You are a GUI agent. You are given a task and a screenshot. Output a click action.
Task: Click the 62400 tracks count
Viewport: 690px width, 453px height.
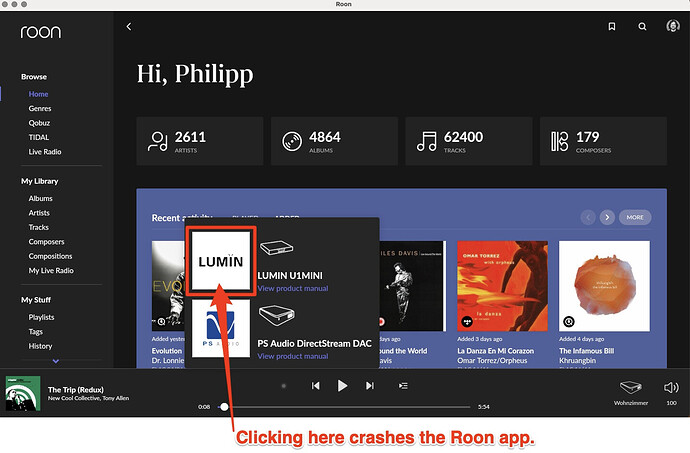(463, 137)
